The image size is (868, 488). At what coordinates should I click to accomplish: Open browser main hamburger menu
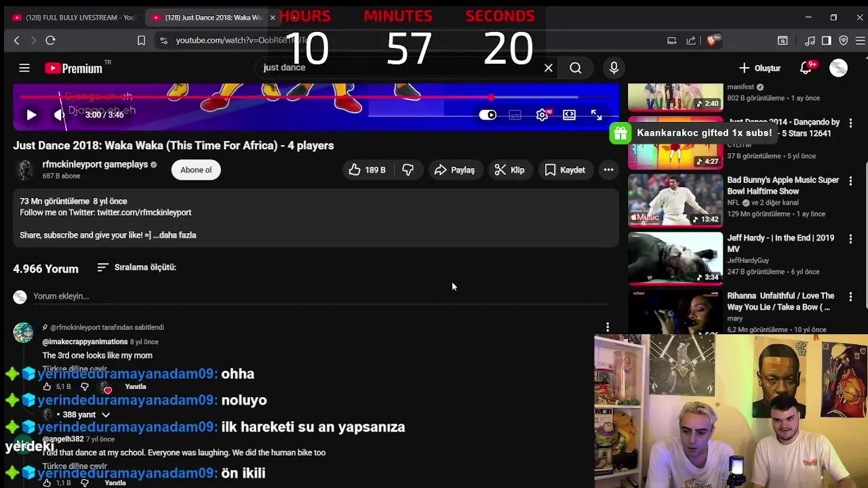861,41
